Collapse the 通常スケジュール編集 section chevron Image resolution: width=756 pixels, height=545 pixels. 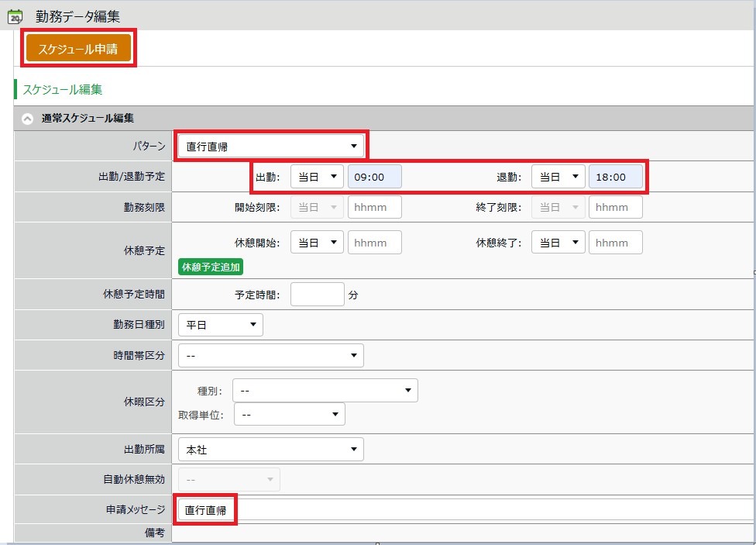pos(27,119)
